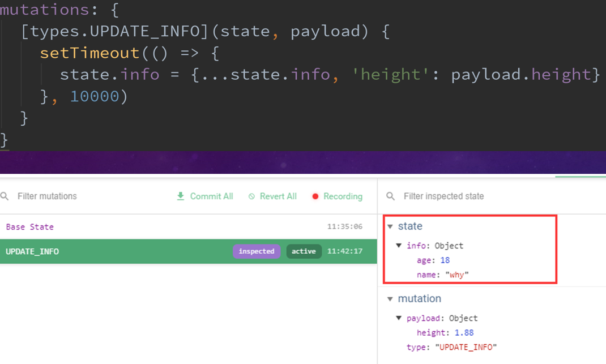Click the purple inspected badge
Screen dimensions: 606x364
[x=257, y=251]
